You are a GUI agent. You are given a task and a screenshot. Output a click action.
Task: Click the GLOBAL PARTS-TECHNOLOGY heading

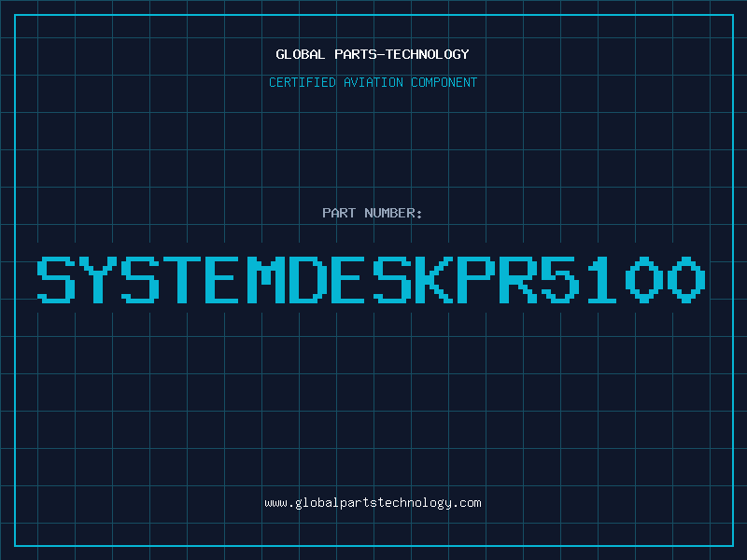(x=373, y=54)
